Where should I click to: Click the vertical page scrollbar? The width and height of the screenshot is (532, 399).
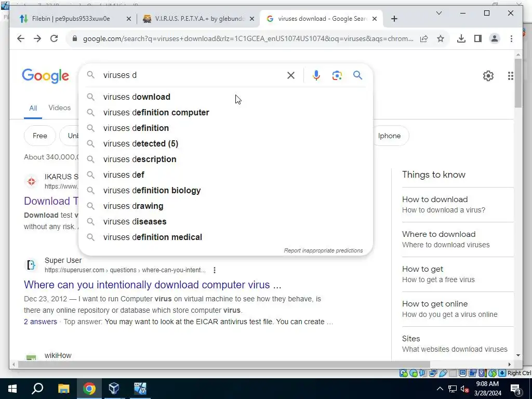click(518, 83)
